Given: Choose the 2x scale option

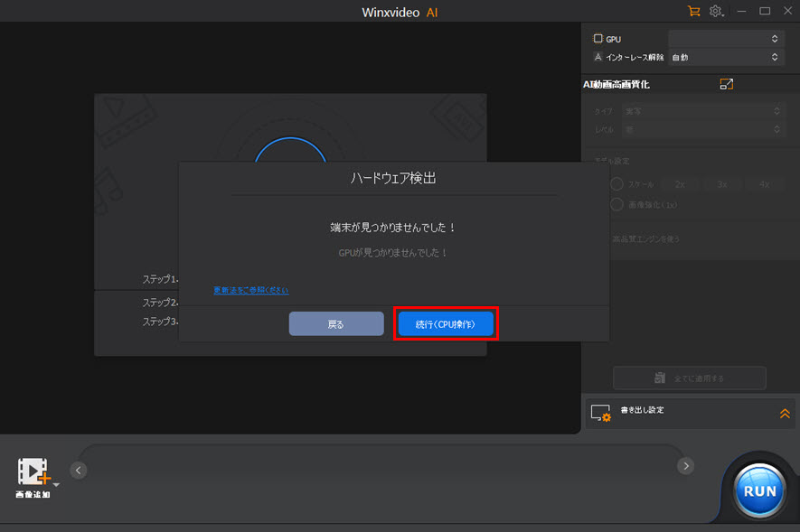Looking at the screenshot, I should pos(680,183).
